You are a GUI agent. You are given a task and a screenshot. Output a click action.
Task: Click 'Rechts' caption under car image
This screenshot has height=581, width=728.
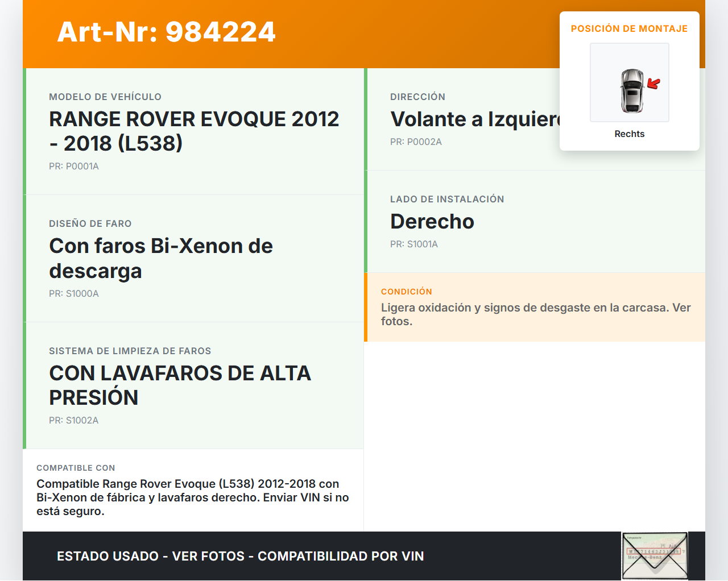tap(630, 134)
